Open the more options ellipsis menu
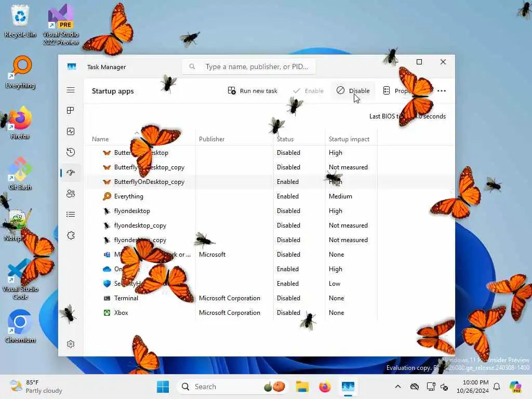Image resolution: width=532 pixels, height=399 pixels. pyautogui.click(x=442, y=90)
